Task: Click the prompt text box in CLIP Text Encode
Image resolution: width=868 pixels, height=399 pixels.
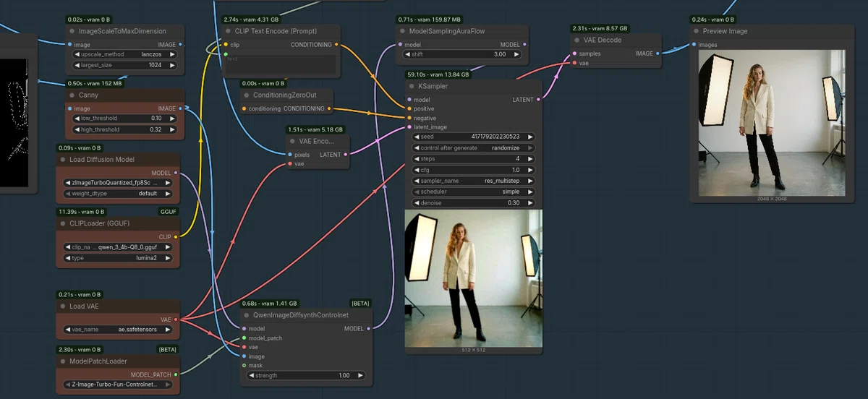Action: tap(279, 64)
